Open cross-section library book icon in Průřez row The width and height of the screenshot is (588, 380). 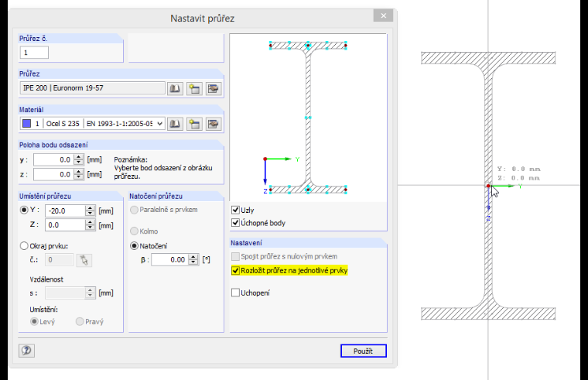click(x=175, y=88)
